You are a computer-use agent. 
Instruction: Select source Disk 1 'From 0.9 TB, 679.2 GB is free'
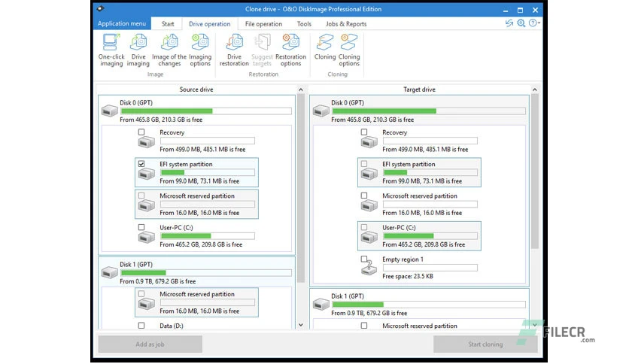click(158, 281)
